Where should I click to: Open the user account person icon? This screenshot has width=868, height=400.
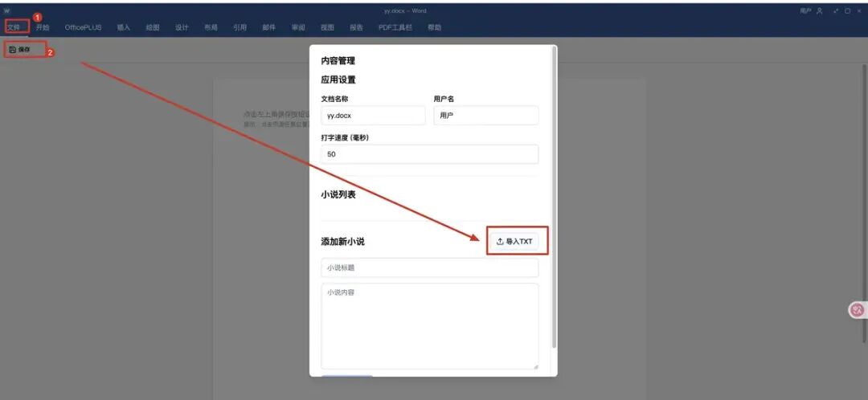pos(820,10)
